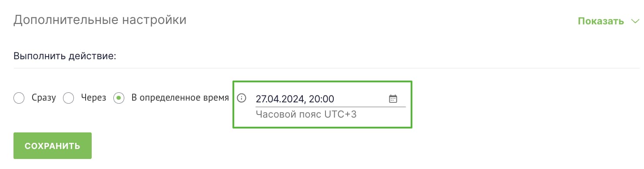
Task: Click the "Дополнительные настройки" section heading
Action: pyautogui.click(x=100, y=20)
